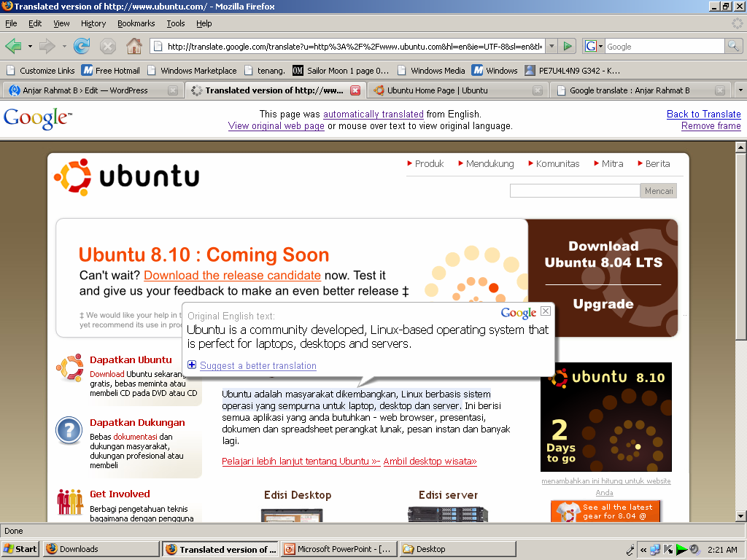Switch to Google translate Anjar Rahmat tab
The height and width of the screenshot is (560, 747).
coord(630,90)
